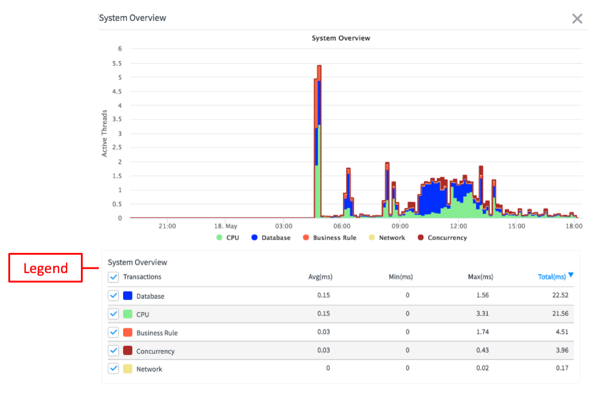Screen dimensions: 600x400
Task: Click Concurrency max value 0.43
Action: coord(483,350)
